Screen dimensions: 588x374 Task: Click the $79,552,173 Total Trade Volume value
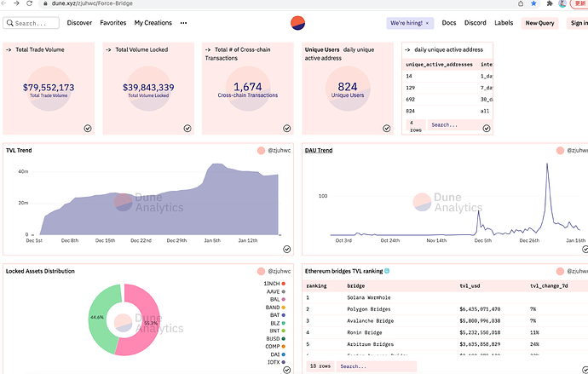(49, 88)
